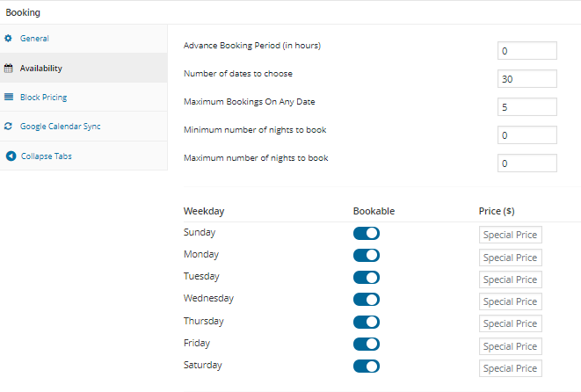Viewport: 581px width, 392px height.
Task: Select Maximum Bookings On Any Date field
Action: coord(527,107)
